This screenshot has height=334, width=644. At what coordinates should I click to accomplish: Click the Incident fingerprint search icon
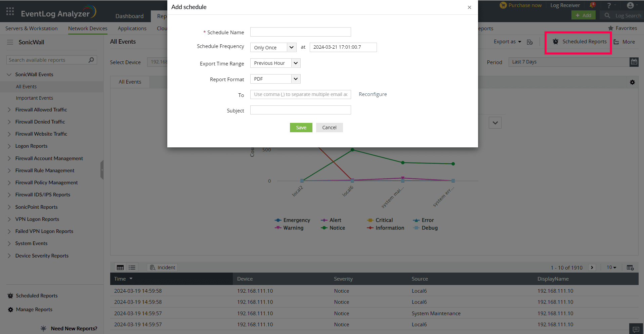coord(153,267)
